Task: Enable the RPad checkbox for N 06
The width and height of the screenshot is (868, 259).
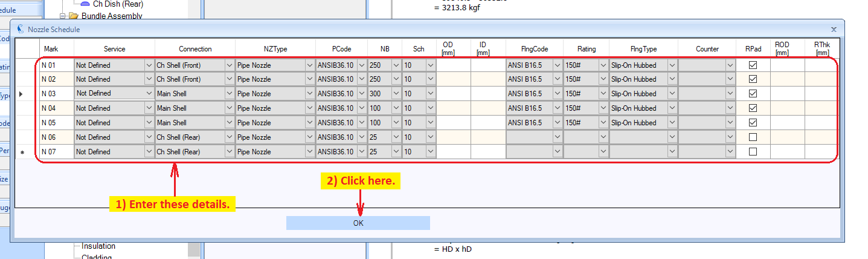Action: coord(753,137)
